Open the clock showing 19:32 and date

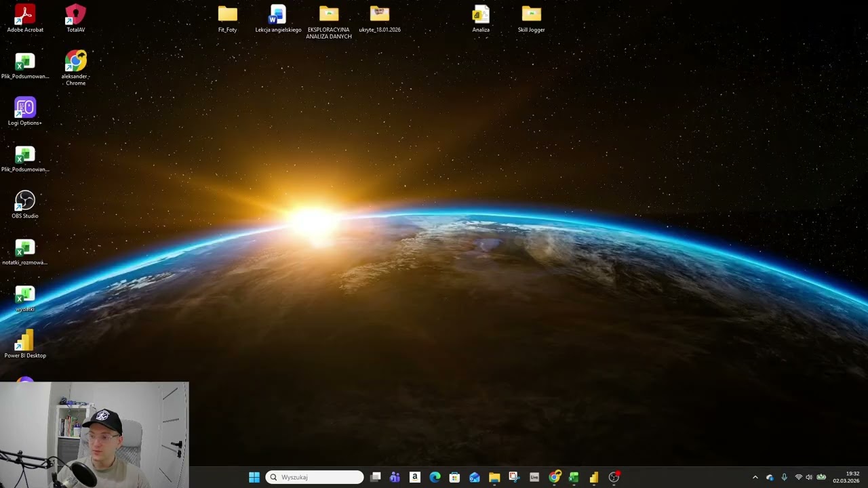846,477
